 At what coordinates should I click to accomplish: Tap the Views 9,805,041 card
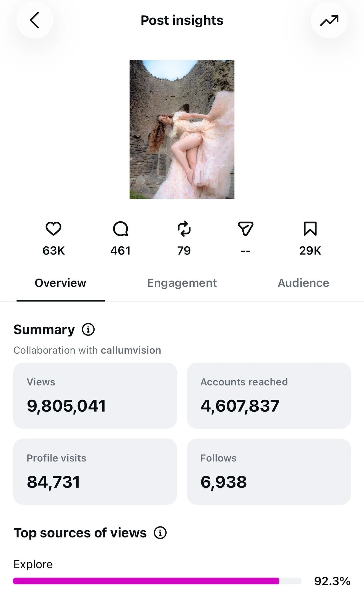95,395
